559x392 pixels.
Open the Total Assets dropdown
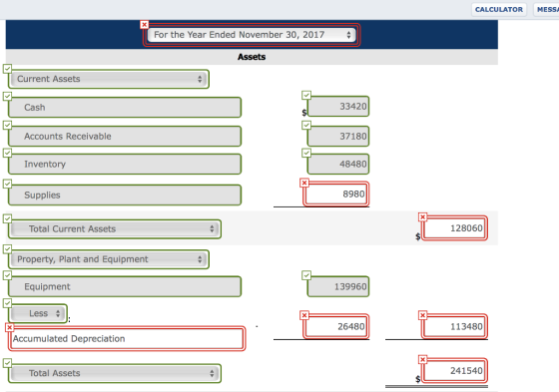[x=115, y=373]
